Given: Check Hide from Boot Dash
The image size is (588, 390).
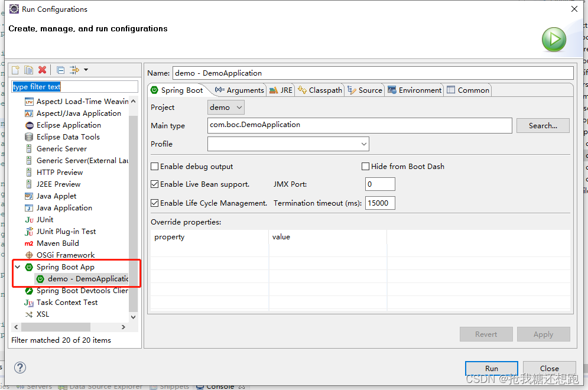Looking at the screenshot, I should pyautogui.click(x=365, y=166).
